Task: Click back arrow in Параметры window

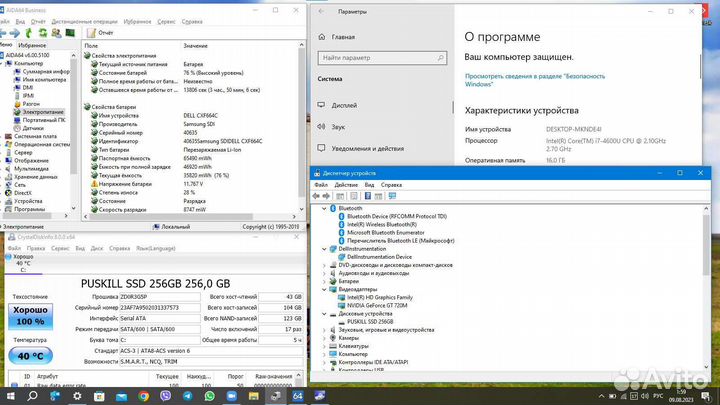Action: (x=321, y=11)
